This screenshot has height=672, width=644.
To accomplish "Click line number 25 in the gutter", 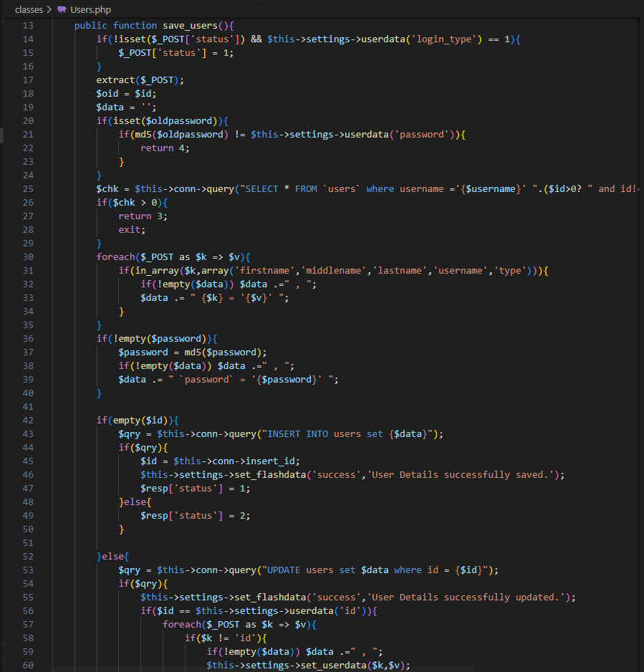I will (28, 189).
